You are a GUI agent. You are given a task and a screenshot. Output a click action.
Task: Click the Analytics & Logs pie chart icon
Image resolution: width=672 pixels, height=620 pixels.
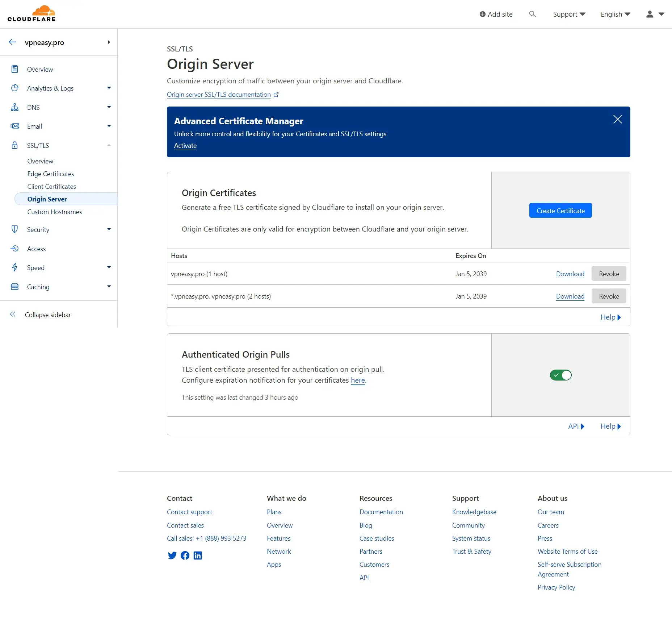point(14,88)
